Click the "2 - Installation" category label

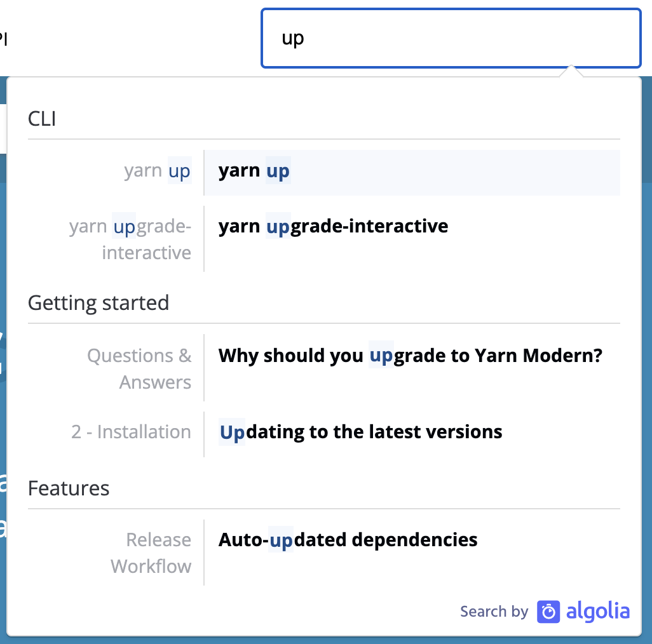pyautogui.click(x=131, y=432)
